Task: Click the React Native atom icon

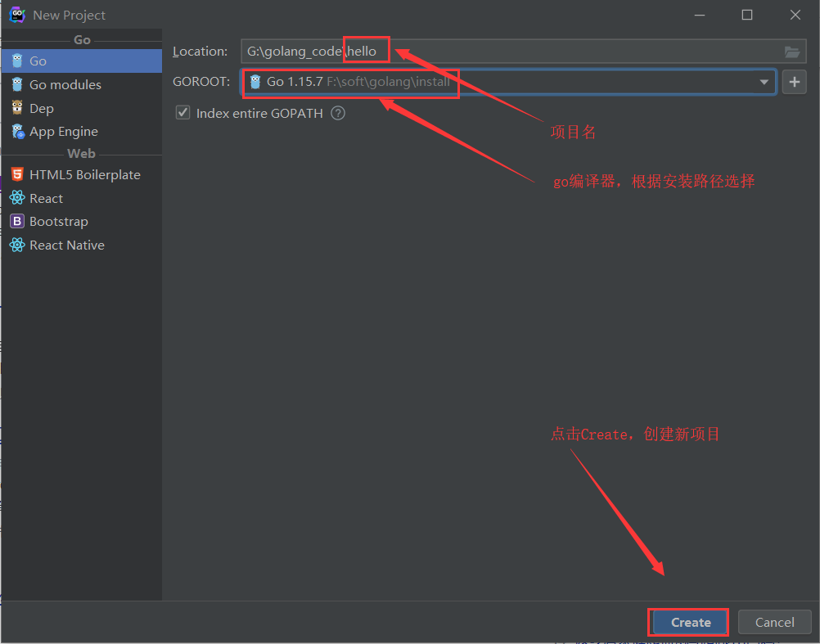Action: click(x=17, y=245)
